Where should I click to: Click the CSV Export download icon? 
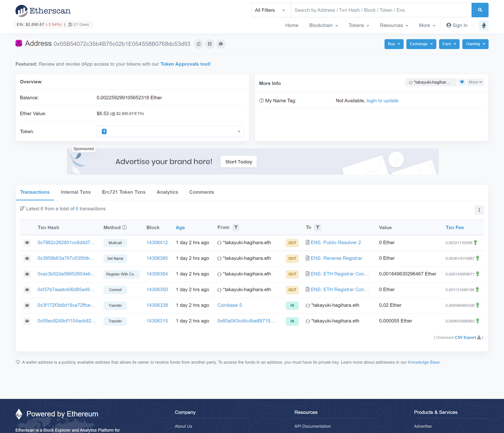(x=479, y=337)
